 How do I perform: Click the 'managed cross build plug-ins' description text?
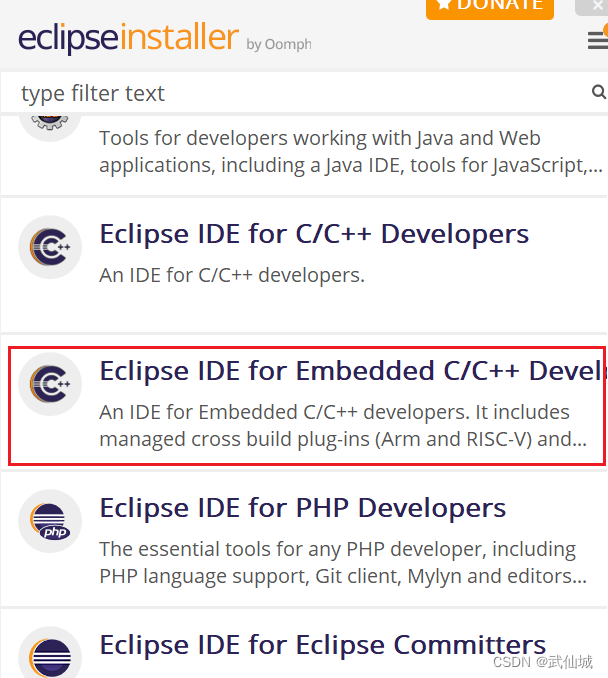pos(343,439)
